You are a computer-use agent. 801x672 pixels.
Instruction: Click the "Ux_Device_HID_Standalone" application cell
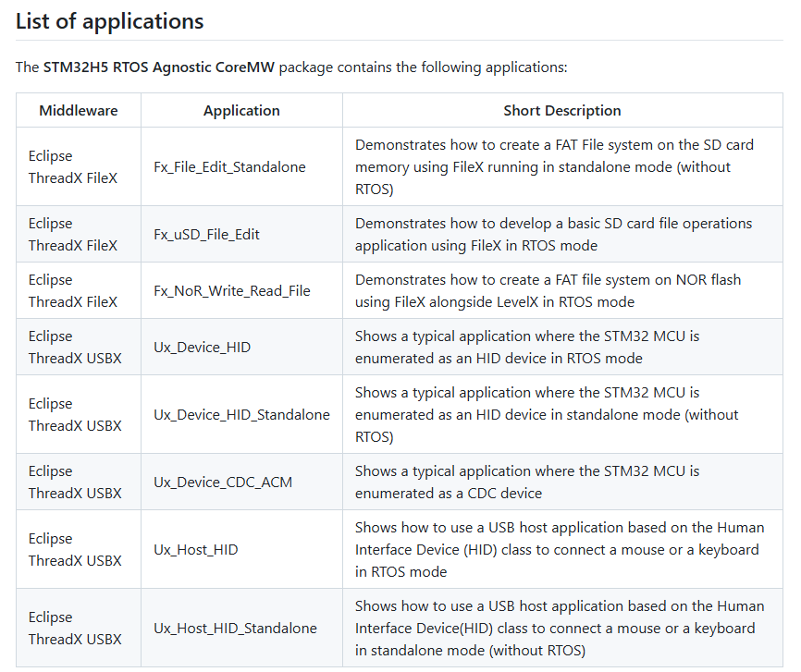coord(241,415)
